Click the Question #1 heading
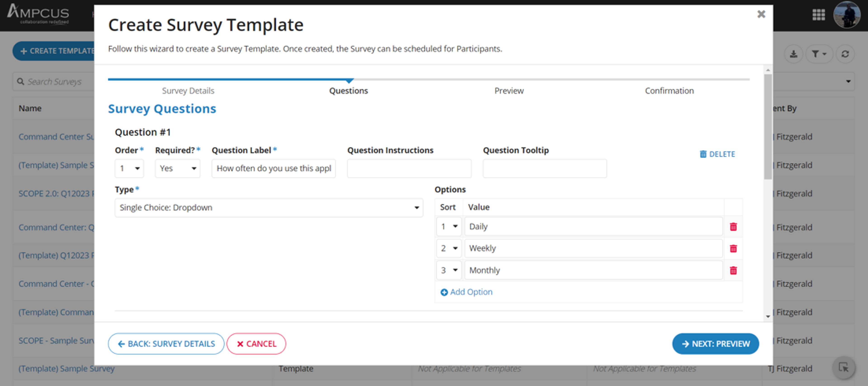 coord(143,132)
